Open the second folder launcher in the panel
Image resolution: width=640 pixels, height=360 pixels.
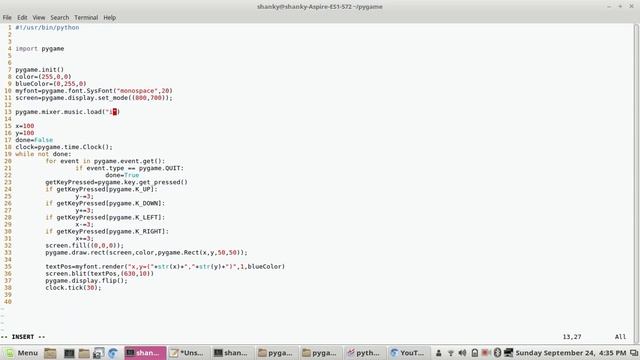[x=84, y=353]
